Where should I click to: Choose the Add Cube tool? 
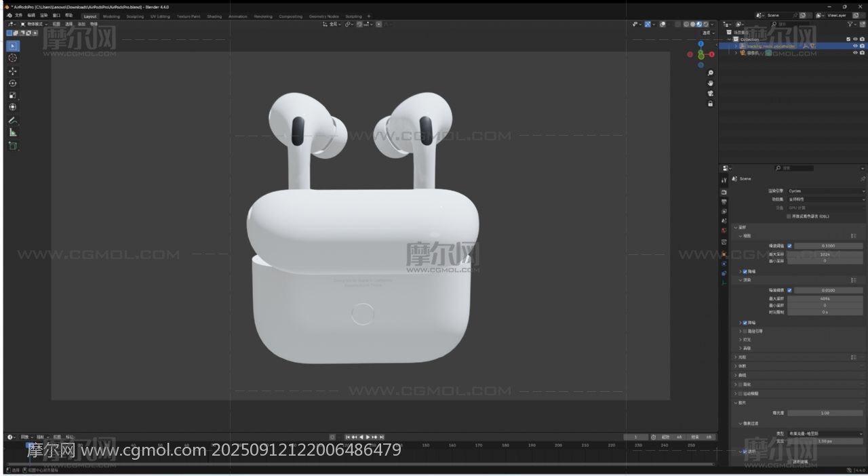[x=13, y=146]
